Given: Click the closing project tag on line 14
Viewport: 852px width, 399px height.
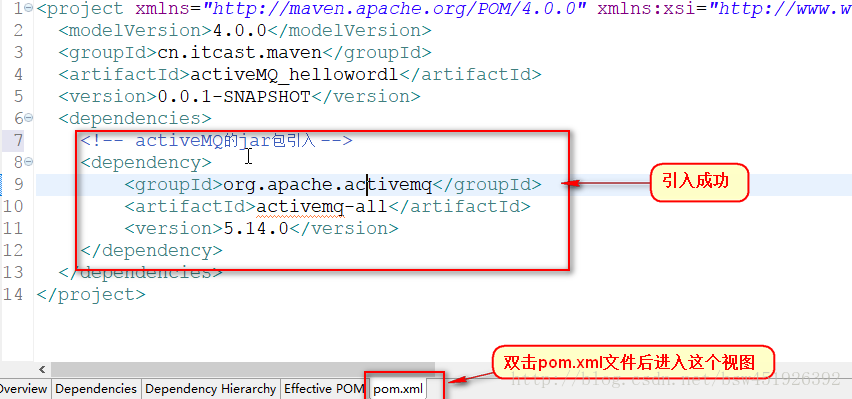Looking at the screenshot, I should pos(91,295).
